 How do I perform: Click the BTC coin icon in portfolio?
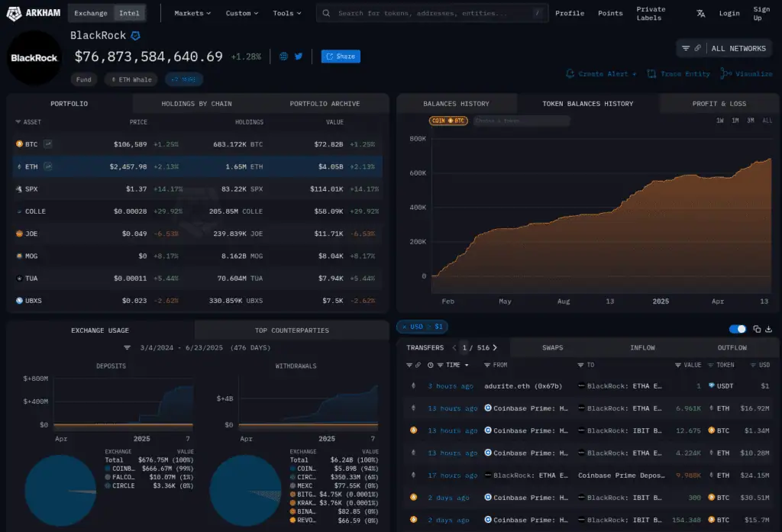[x=19, y=144]
